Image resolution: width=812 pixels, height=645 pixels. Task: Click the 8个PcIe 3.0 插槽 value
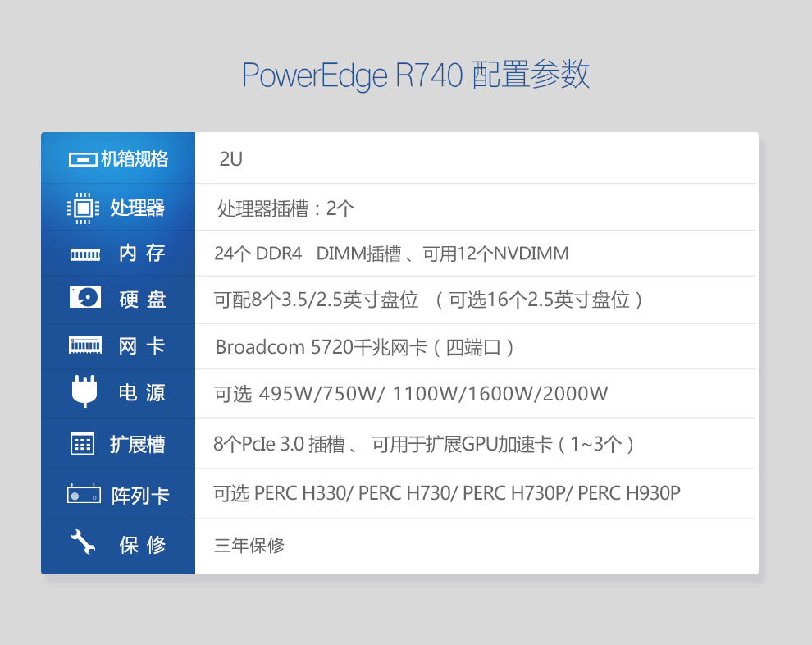pos(423,445)
